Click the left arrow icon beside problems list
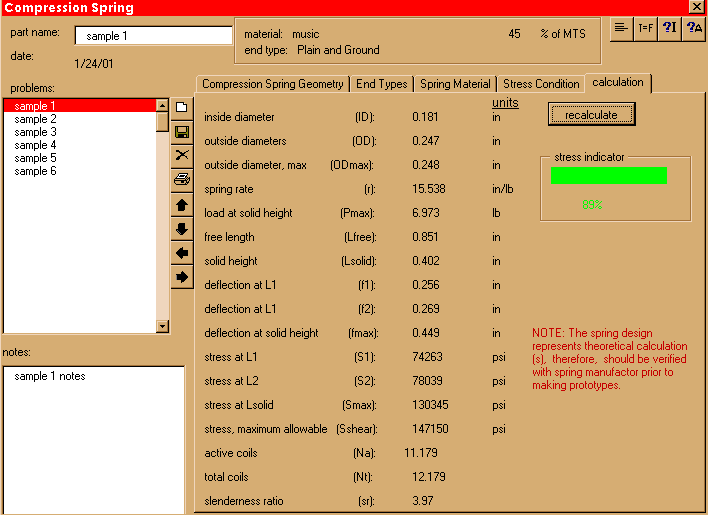This screenshot has width=708, height=515. [x=182, y=252]
